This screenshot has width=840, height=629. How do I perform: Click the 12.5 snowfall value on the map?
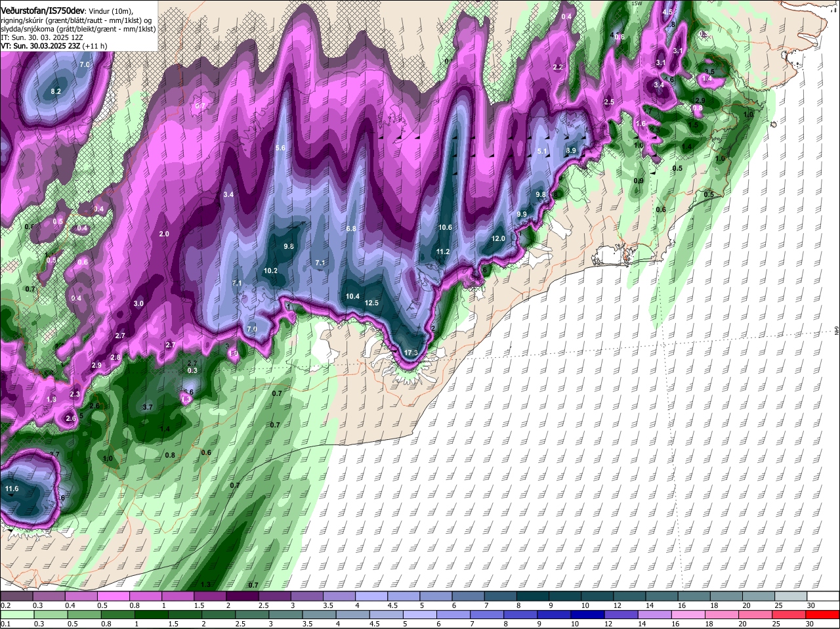[x=372, y=303]
